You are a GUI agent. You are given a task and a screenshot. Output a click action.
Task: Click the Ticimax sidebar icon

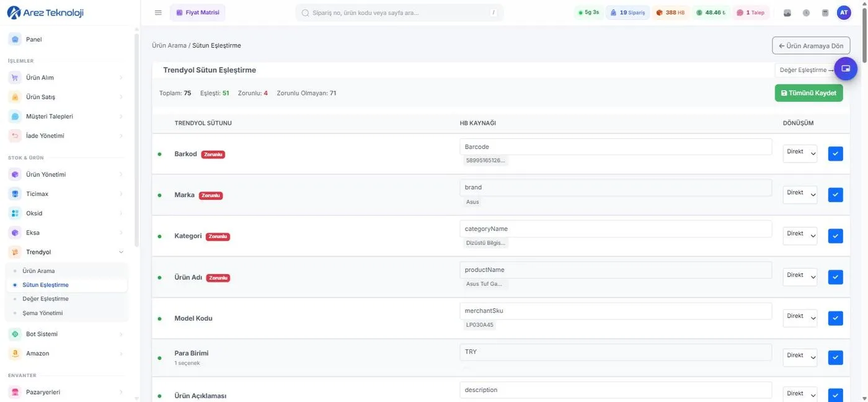(15, 194)
